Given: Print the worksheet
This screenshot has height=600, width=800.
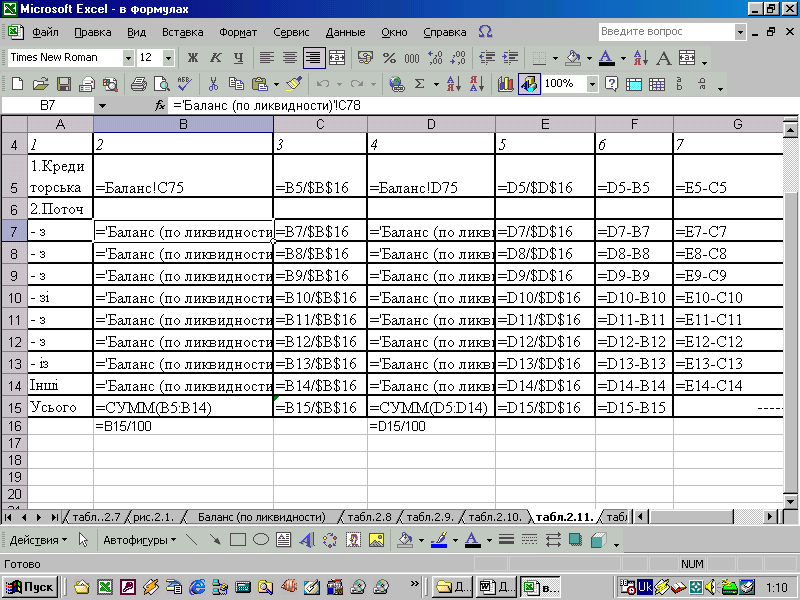Looking at the screenshot, I should tap(139, 83).
